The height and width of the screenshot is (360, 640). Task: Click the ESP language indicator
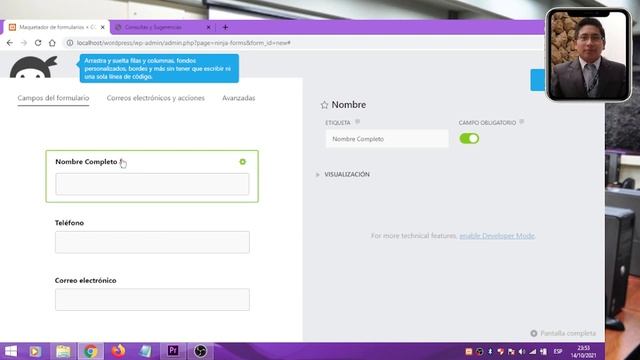pyautogui.click(x=558, y=352)
